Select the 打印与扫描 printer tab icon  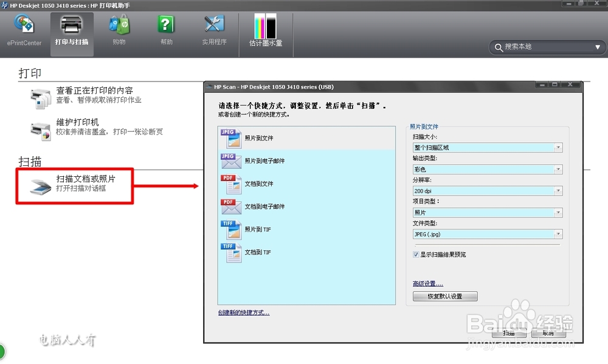coord(71,25)
